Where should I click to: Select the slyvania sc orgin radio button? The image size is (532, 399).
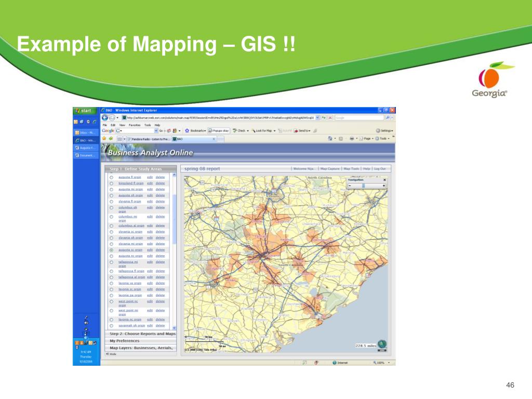click(111, 232)
